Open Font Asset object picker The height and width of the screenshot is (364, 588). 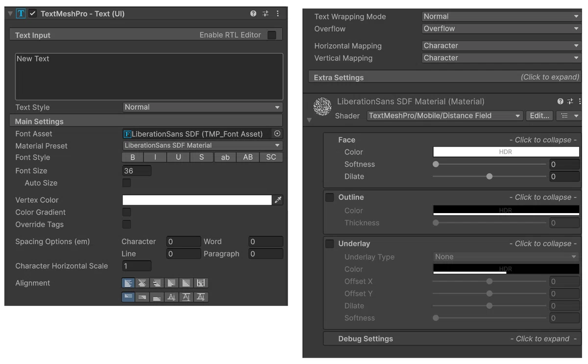277,134
